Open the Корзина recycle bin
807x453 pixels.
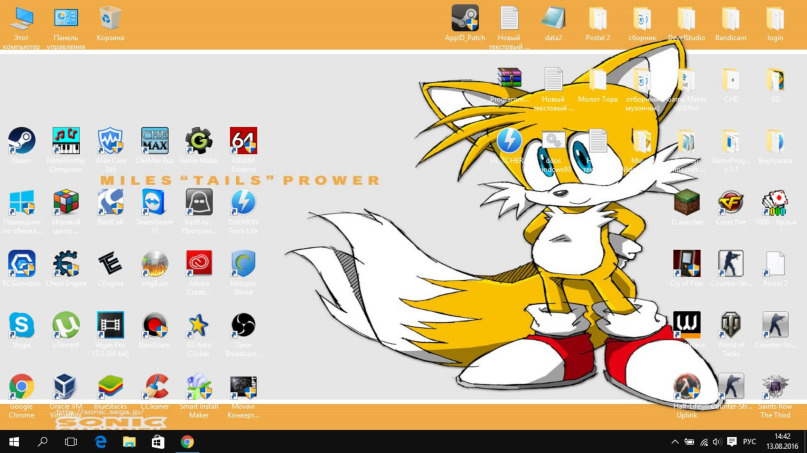point(110,19)
